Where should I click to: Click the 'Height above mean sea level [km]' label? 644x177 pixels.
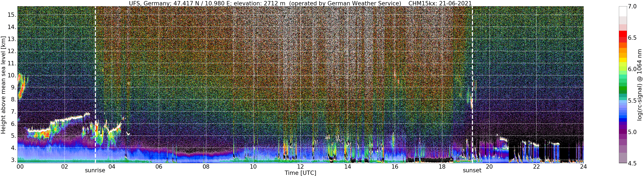point(3,85)
